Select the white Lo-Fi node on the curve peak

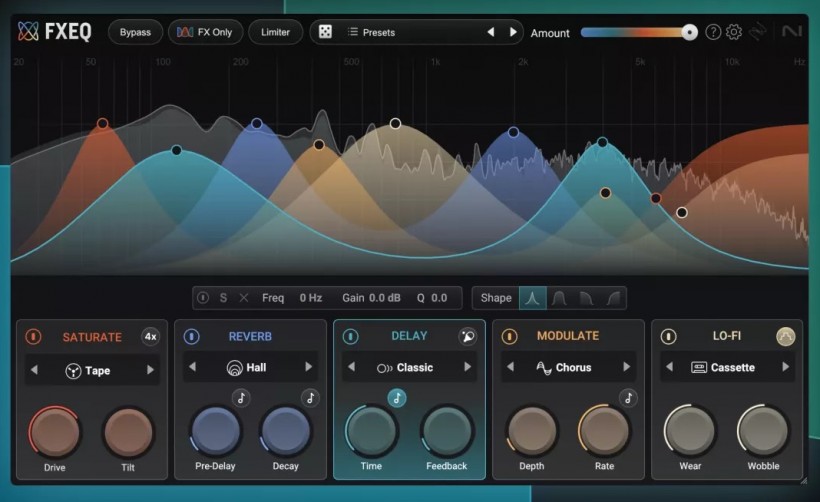click(395, 123)
